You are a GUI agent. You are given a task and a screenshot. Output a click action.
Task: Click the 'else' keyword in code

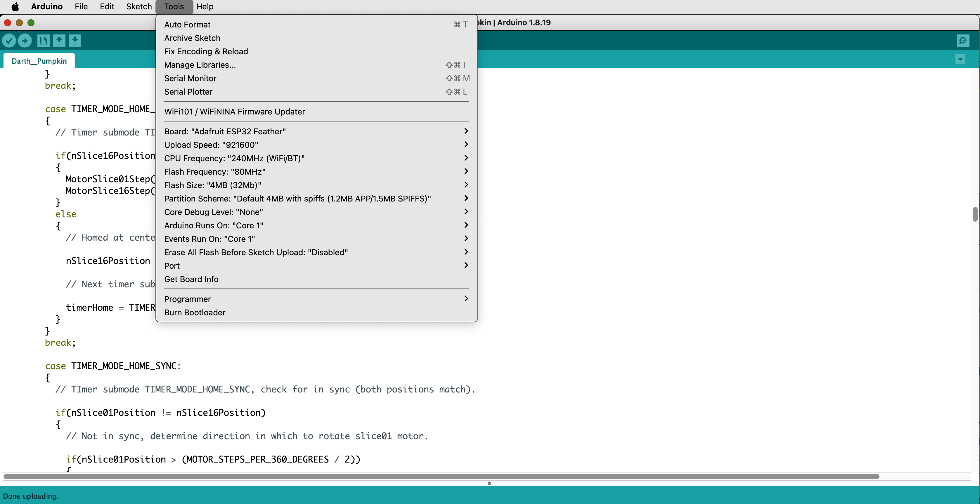click(66, 214)
